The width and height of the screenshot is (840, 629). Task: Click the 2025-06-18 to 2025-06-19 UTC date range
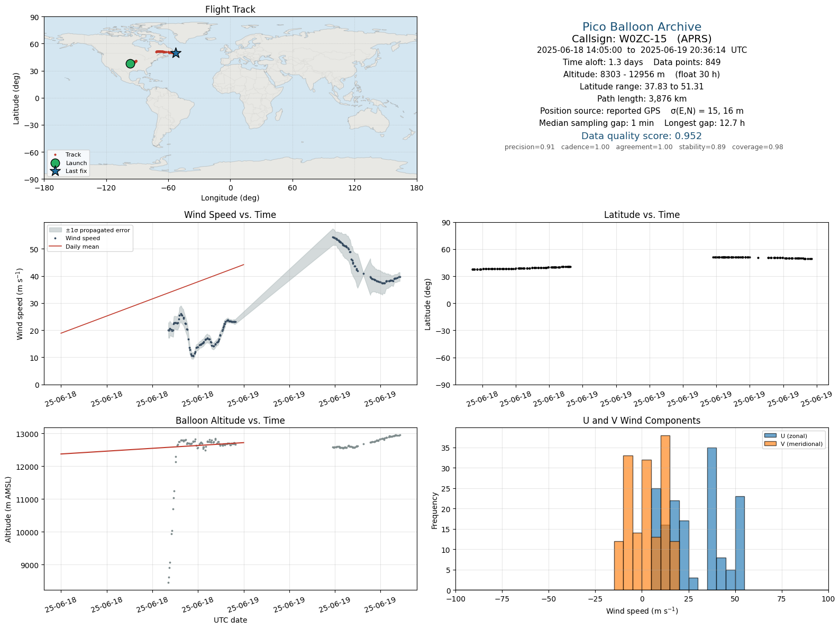tap(642, 50)
